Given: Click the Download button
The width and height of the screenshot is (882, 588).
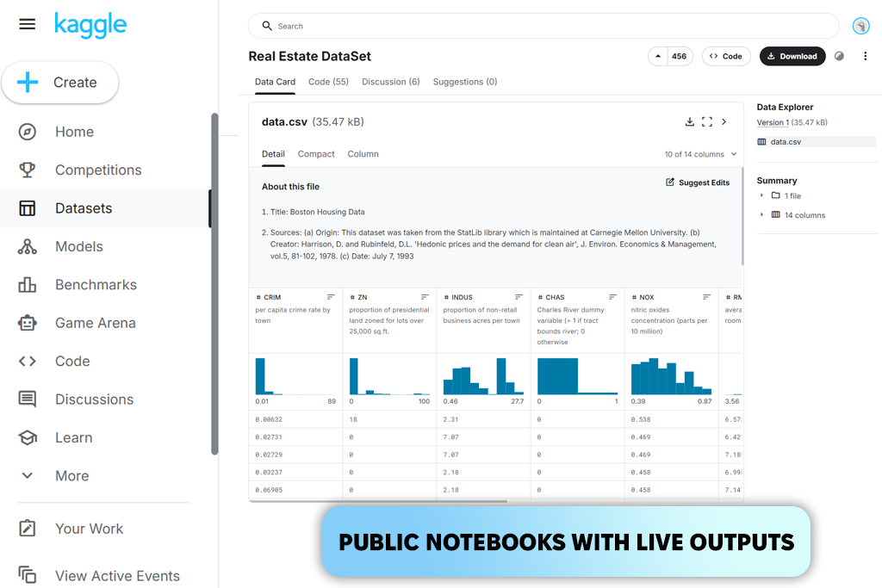Looking at the screenshot, I should [x=792, y=56].
